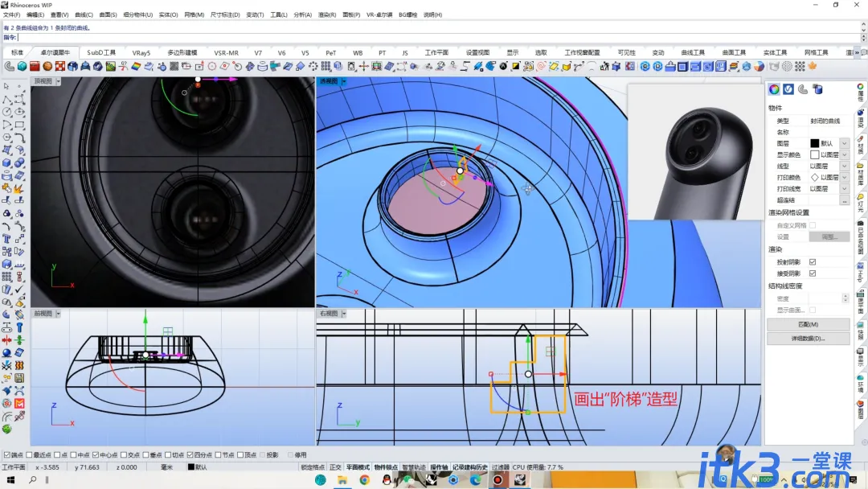The width and height of the screenshot is (868, 489).
Task: Open the 打印线宽 dropdown
Action: [844, 189]
